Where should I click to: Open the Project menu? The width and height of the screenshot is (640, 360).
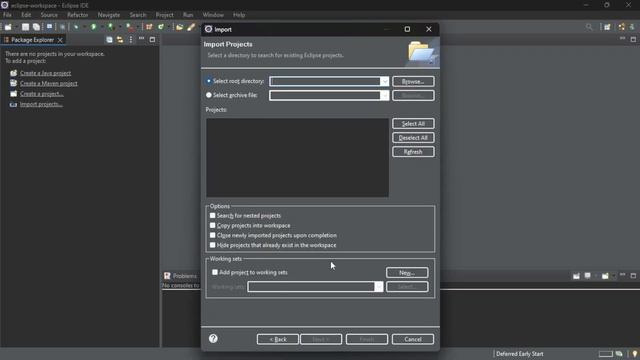coord(164,15)
